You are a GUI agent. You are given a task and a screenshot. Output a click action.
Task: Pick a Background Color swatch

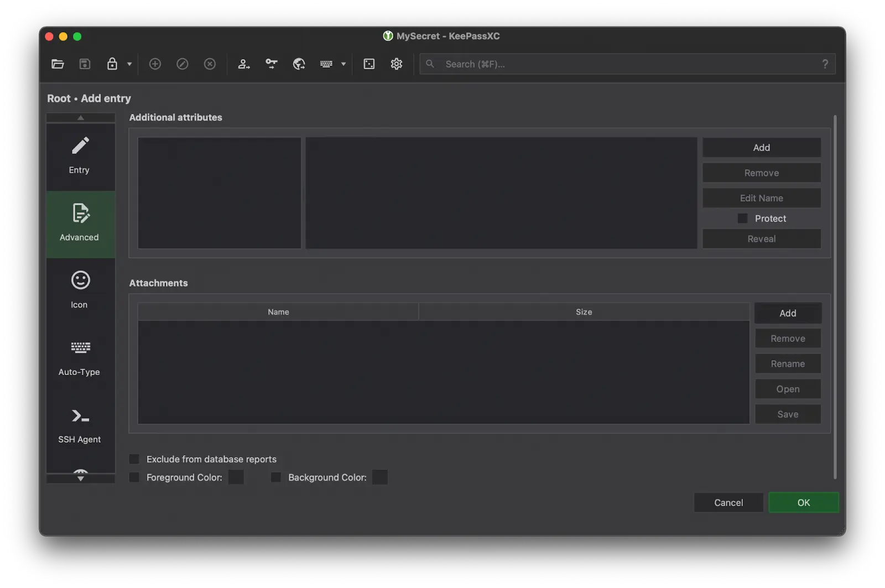coord(379,477)
